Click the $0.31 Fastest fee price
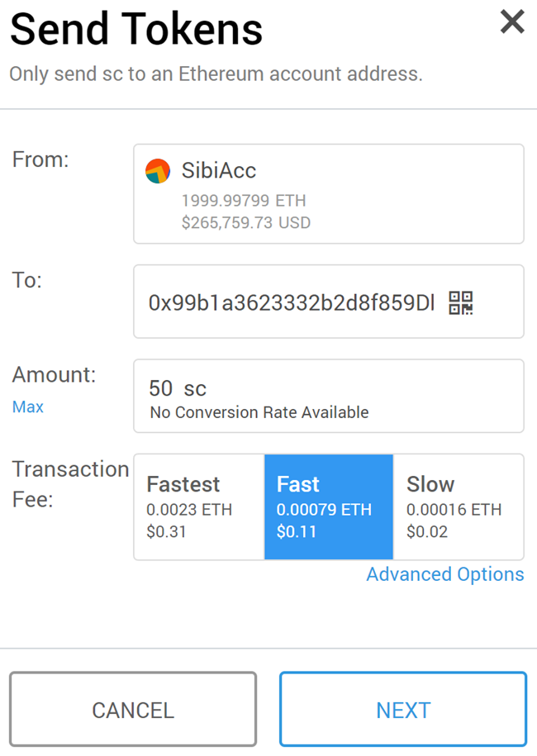The image size is (537, 756). pyautogui.click(x=166, y=532)
